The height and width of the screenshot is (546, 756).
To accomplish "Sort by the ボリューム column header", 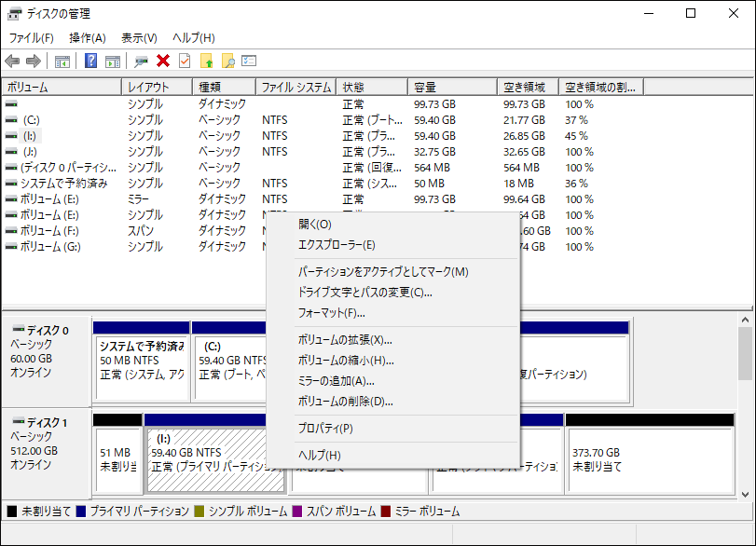I will pos(62,88).
